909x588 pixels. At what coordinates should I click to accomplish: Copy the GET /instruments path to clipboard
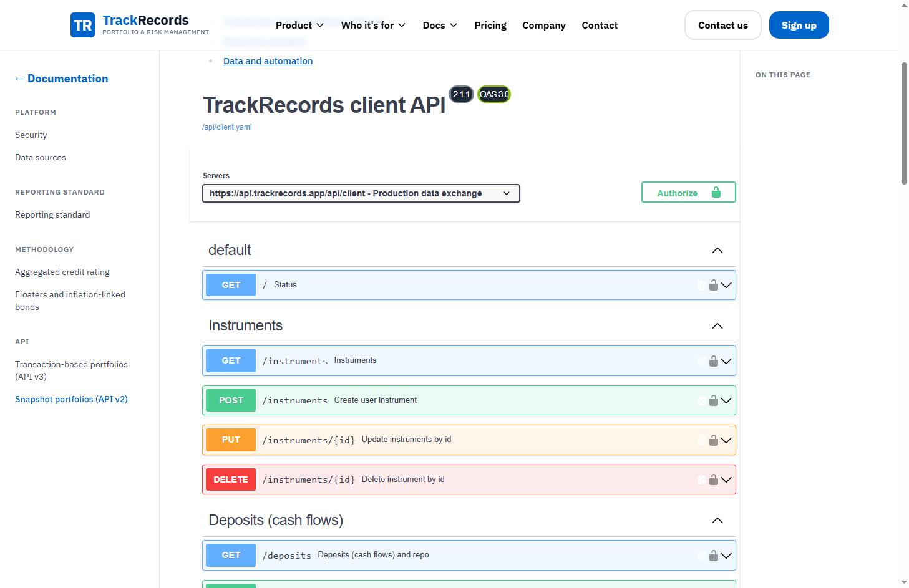pos(702,361)
